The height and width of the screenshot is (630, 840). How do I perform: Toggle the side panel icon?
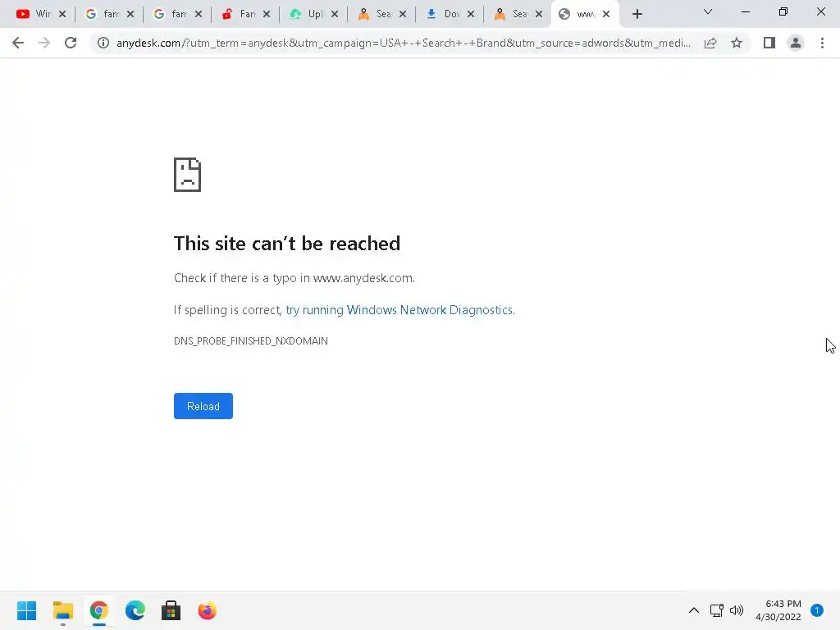click(769, 43)
